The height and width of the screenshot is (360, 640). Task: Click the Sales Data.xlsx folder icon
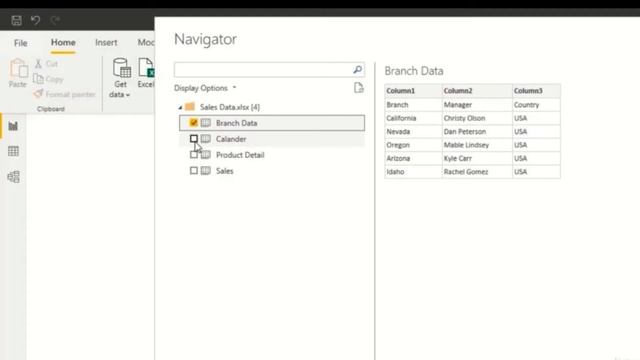coord(190,107)
